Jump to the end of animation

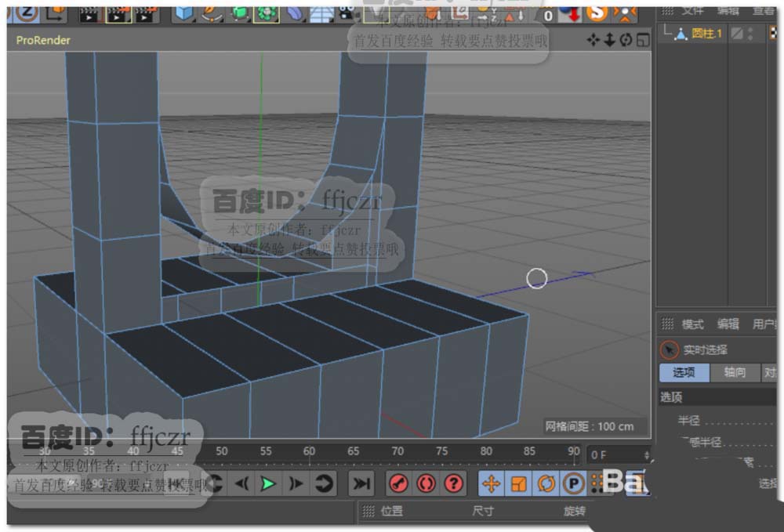point(361,483)
